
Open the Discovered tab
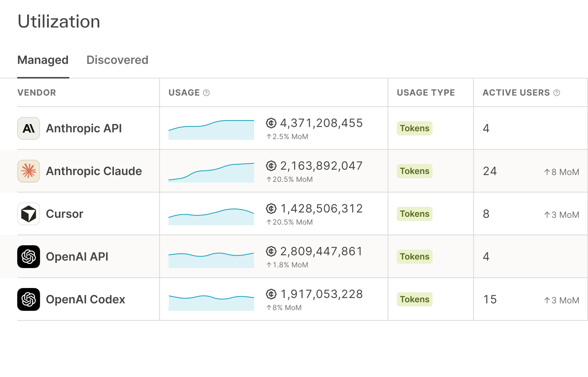(x=117, y=60)
